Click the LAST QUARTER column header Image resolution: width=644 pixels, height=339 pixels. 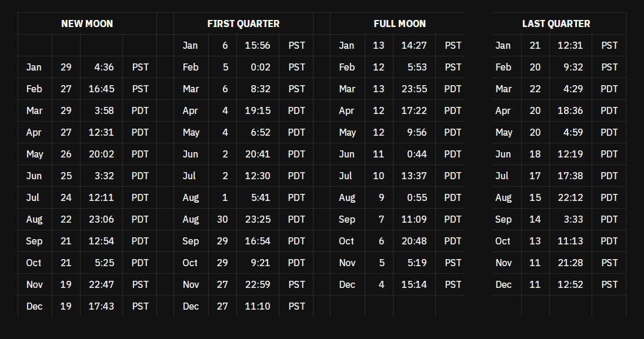(x=556, y=24)
